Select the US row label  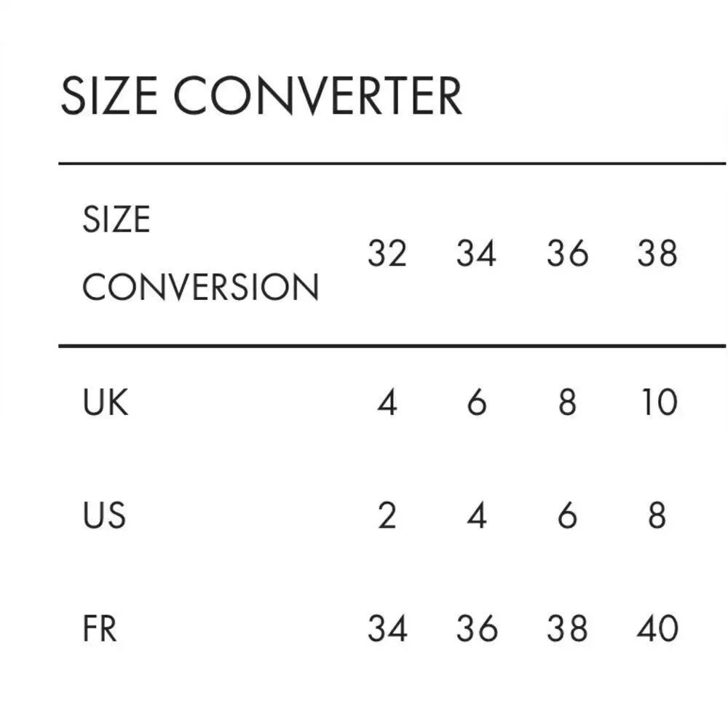104,515
